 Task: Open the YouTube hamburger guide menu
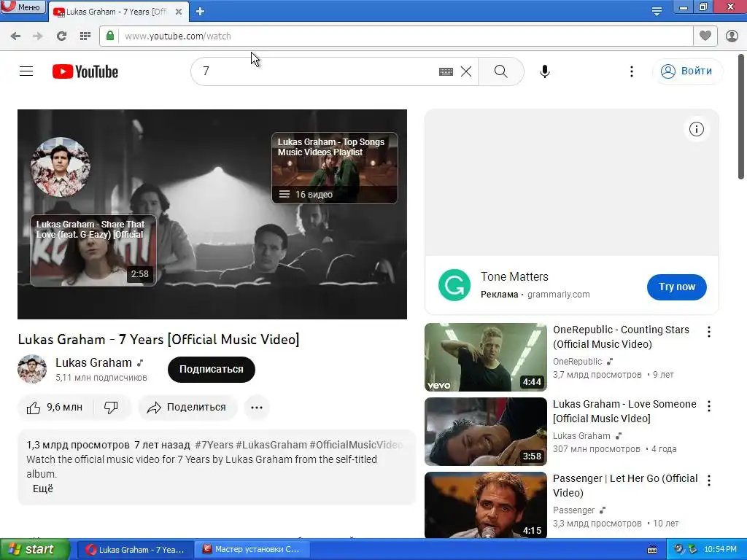26,71
